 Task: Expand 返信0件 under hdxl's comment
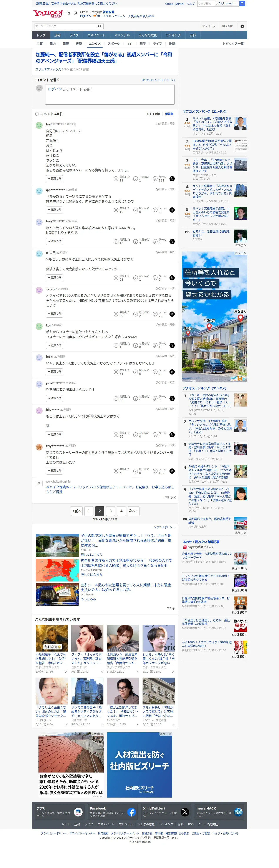coord(54,372)
